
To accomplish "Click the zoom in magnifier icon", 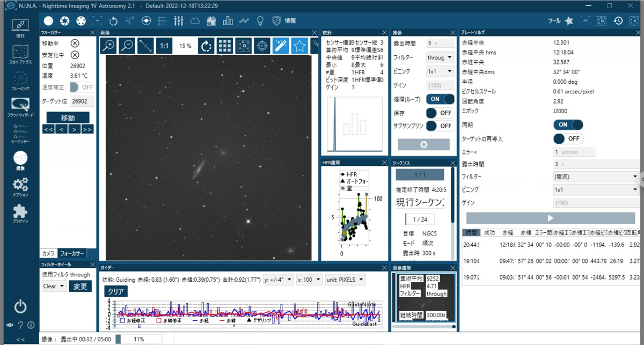I will coord(108,46).
